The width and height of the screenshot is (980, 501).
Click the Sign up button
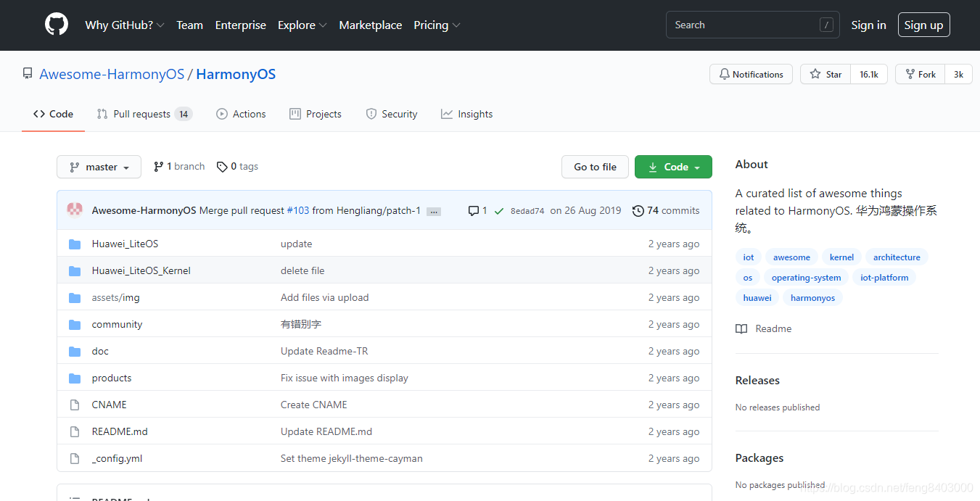point(923,25)
